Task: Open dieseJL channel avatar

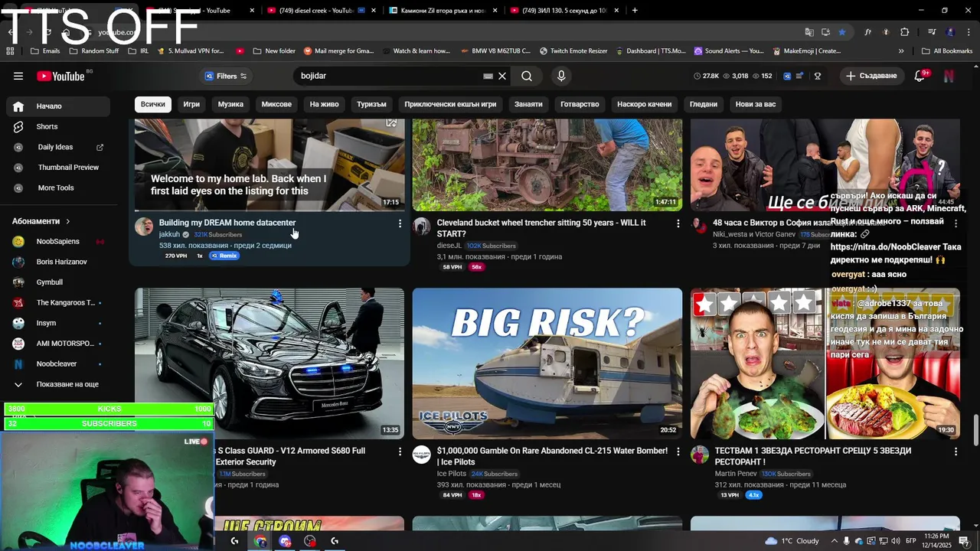Action: pos(422,226)
